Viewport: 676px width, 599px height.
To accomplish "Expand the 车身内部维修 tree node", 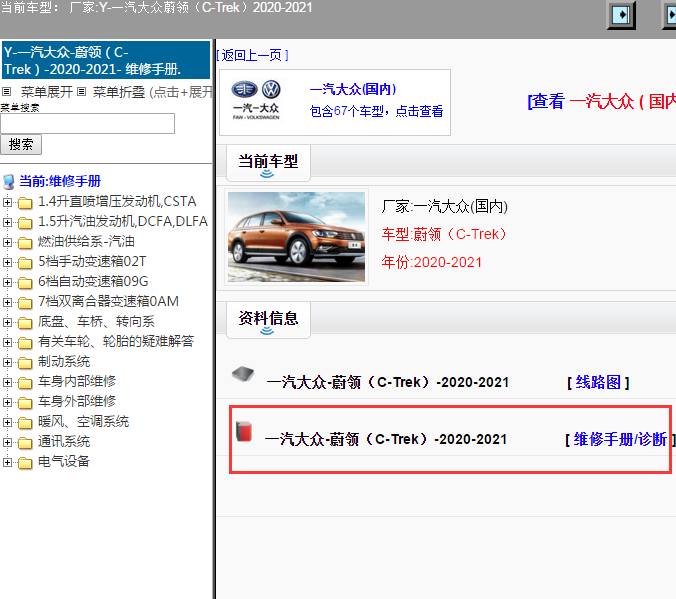I will (7, 382).
